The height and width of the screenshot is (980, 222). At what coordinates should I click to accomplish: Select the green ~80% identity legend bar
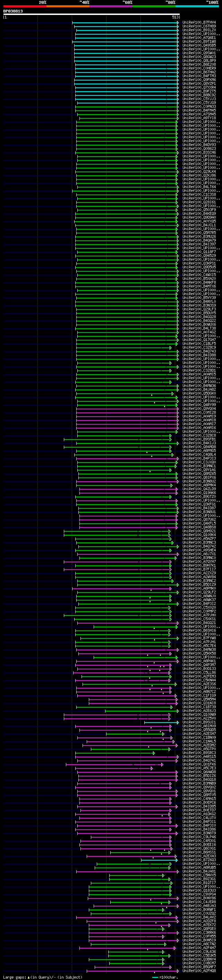[x=154, y=6]
